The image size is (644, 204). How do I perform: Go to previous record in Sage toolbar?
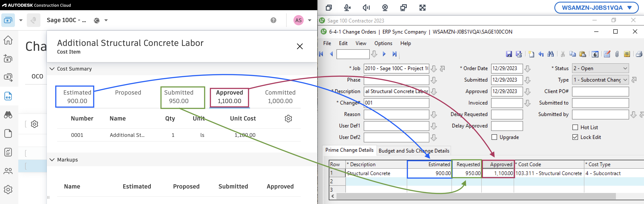(x=331, y=54)
